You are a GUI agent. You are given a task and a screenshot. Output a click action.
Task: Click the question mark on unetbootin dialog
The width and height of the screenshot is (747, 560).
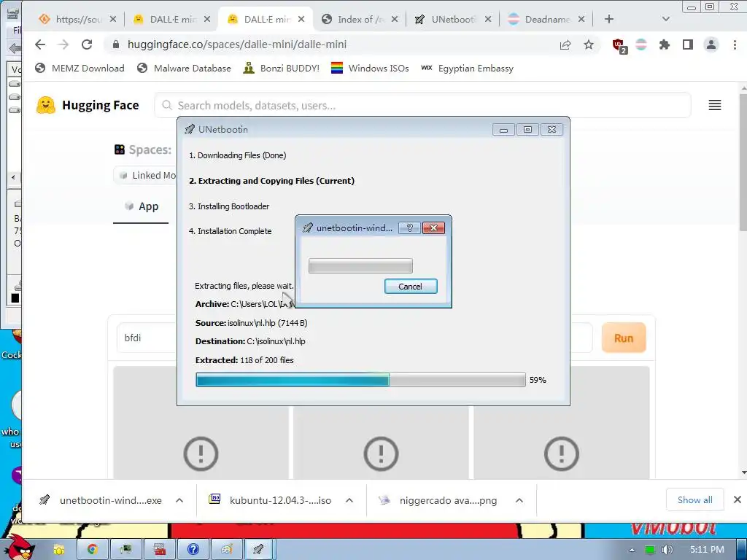point(409,228)
